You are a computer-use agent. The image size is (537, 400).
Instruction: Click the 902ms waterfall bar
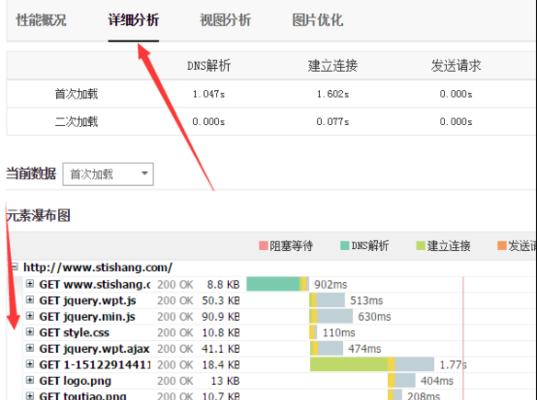point(277,284)
